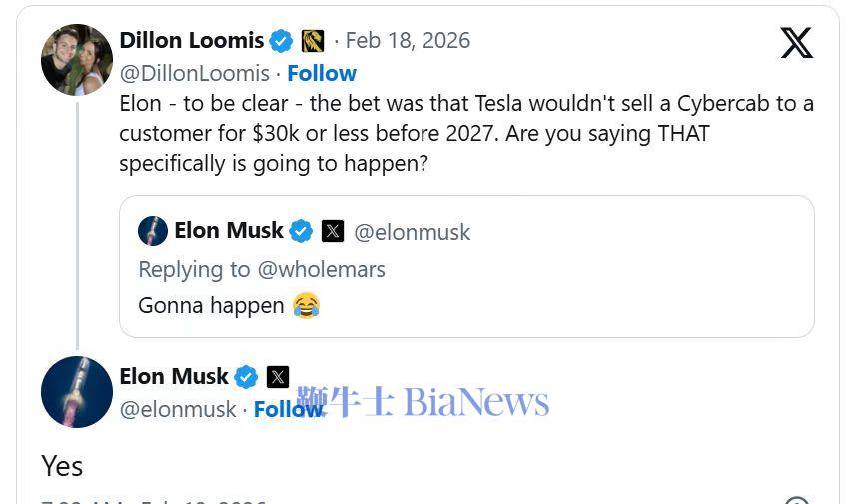Click the X affiliation badge in quoted tweet
846x504 pixels.
333,231
